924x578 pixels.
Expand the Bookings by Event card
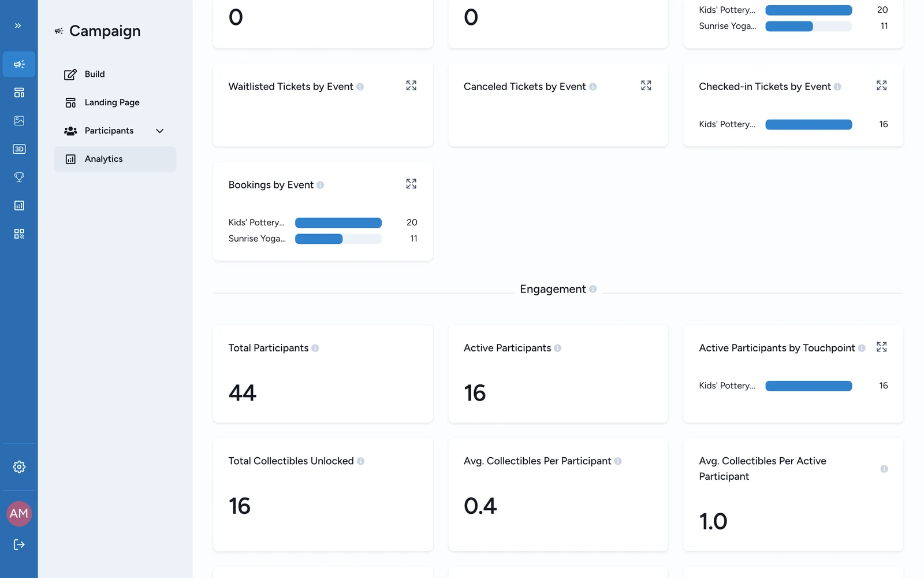(411, 184)
